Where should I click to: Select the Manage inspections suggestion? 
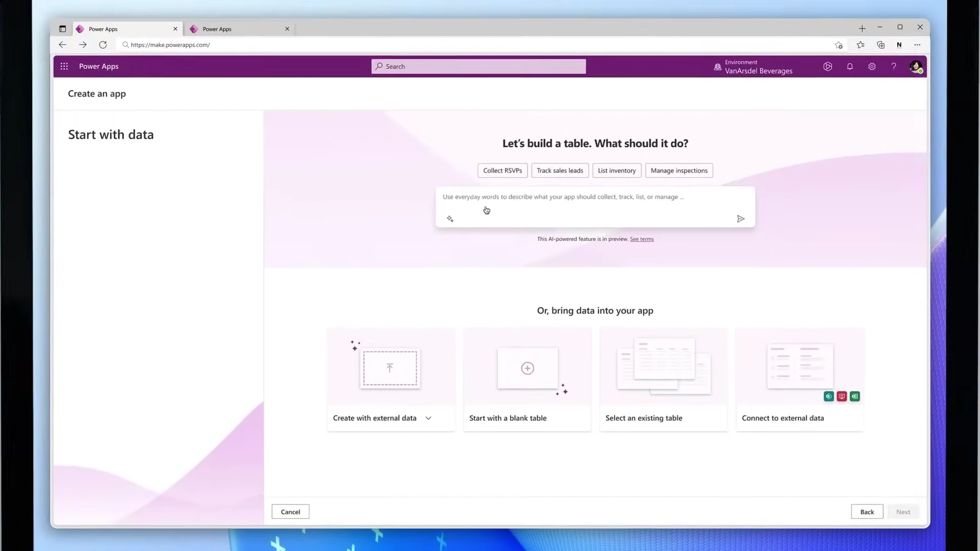679,170
